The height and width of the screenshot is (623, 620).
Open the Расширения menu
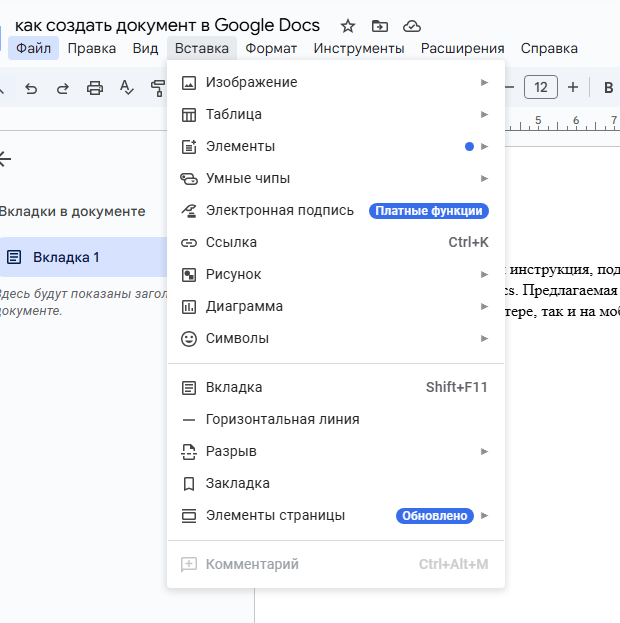463,48
